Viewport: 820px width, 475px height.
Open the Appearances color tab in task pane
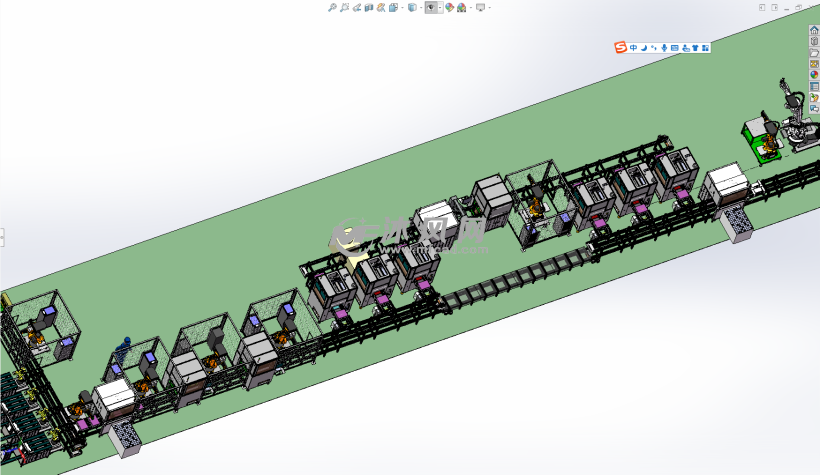coord(814,74)
